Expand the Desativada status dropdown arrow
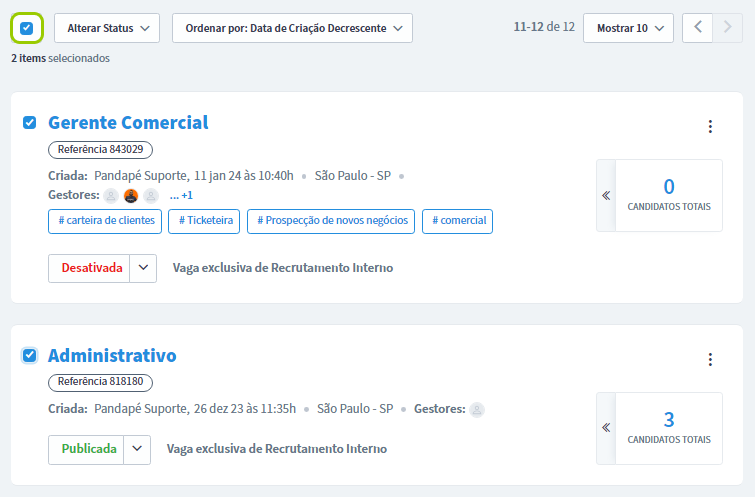The image size is (755, 497). 143,268
